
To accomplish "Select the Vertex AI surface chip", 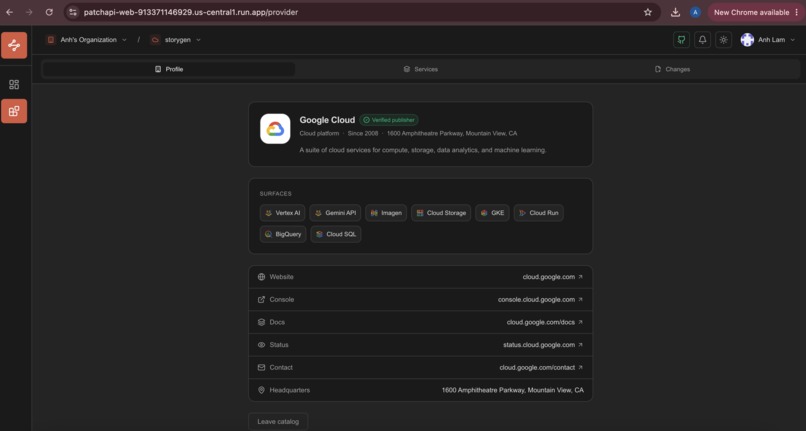I will pyautogui.click(x=282, y=213).
